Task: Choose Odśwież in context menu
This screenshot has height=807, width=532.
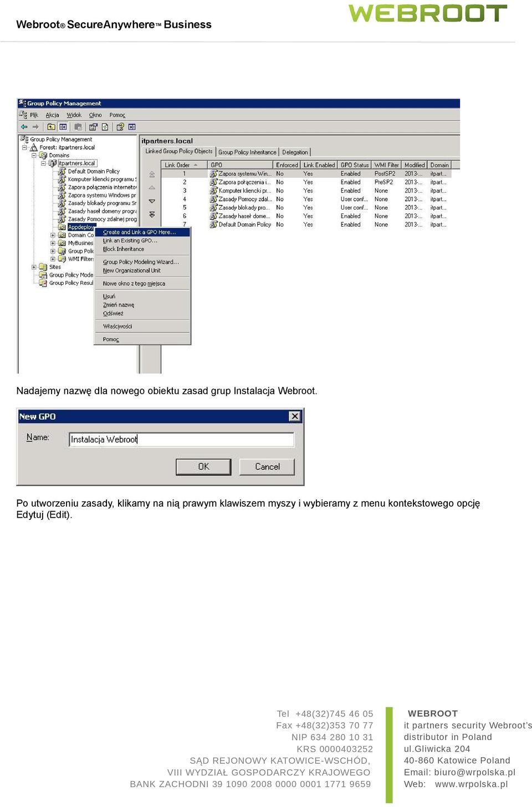Action: pos(142,313)
